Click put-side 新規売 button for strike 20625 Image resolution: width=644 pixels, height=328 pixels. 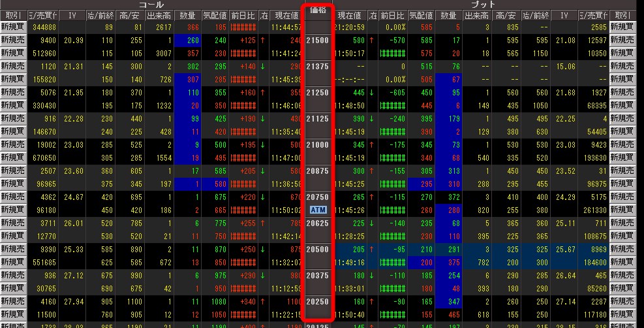pyautogui.click(x=622, y=223)
